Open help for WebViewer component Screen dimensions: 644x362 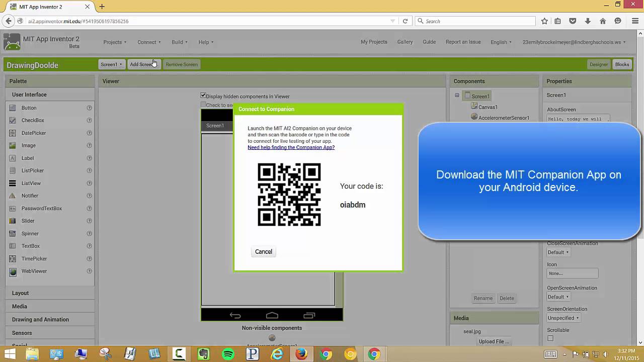tap(89, 271)
